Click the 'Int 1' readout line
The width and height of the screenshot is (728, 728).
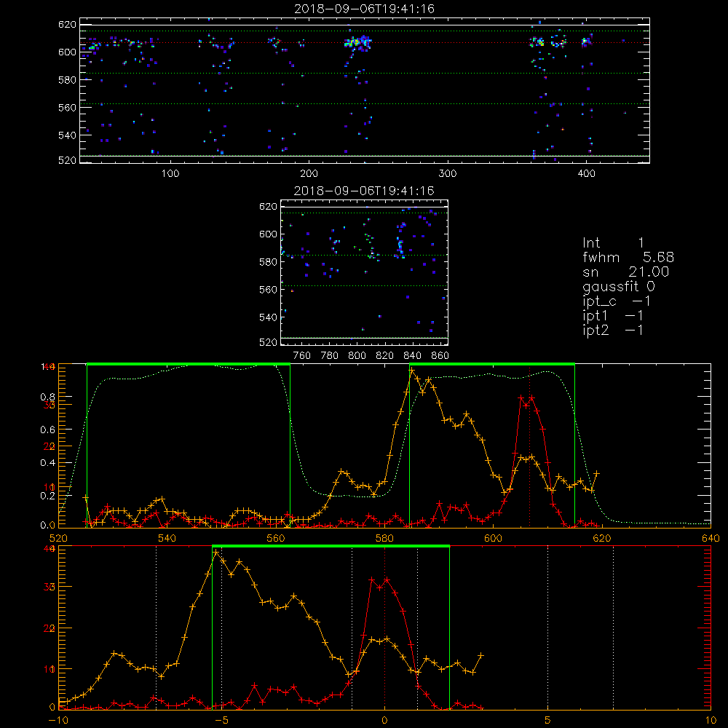(613, 243)
